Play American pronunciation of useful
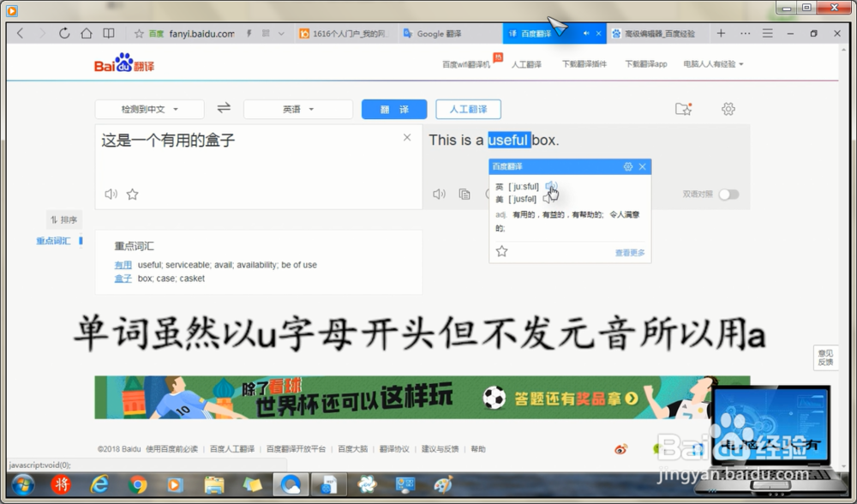This screenshot has height=504, width=857. click(548, 199)
